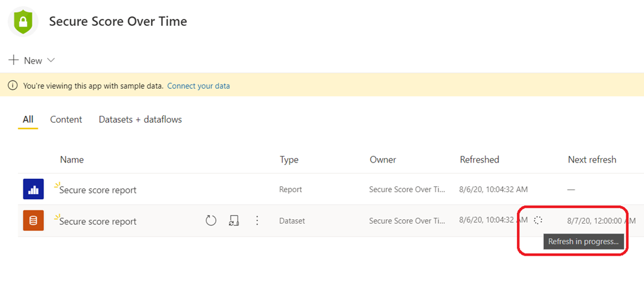
Task: Click the orange dataset database icon
Action: [33, 220]
